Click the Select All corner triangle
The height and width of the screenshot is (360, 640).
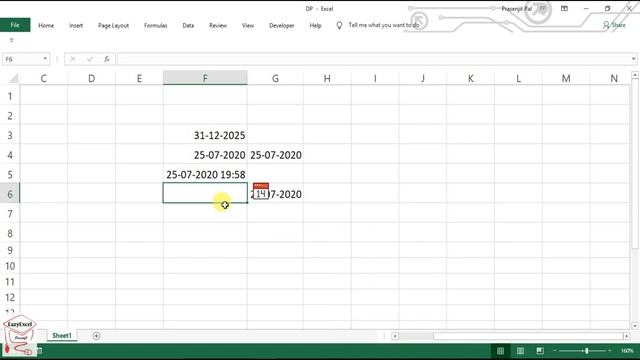13,78
